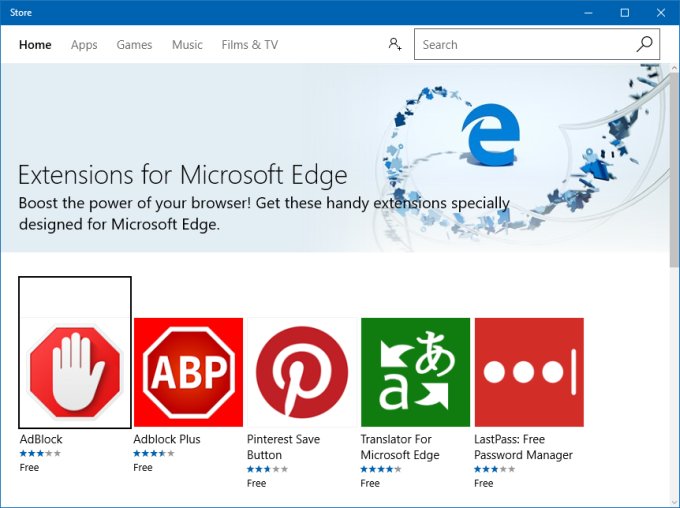Click the Free price under LastPass
Viewport: 680px width, 508px height.
coord(484,483)
